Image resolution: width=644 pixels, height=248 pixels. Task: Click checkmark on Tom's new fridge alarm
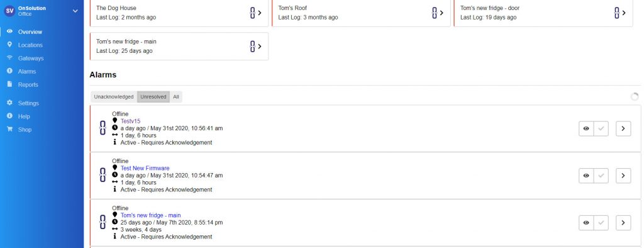click(x=601, y=223)
